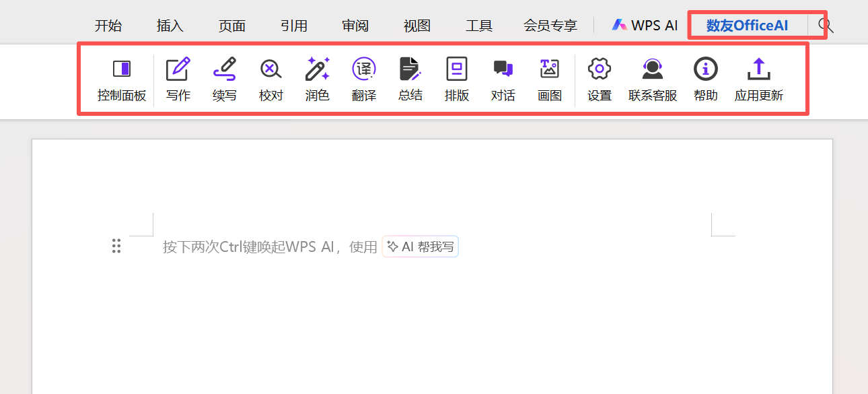868x394 pixels.
Task: Switch to the 审阅 tab
Action: point(355,26)
